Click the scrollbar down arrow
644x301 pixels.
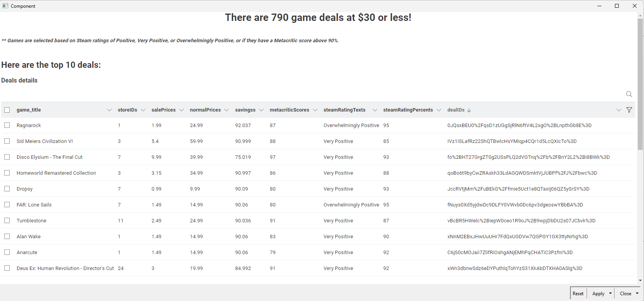pos(640,280)
